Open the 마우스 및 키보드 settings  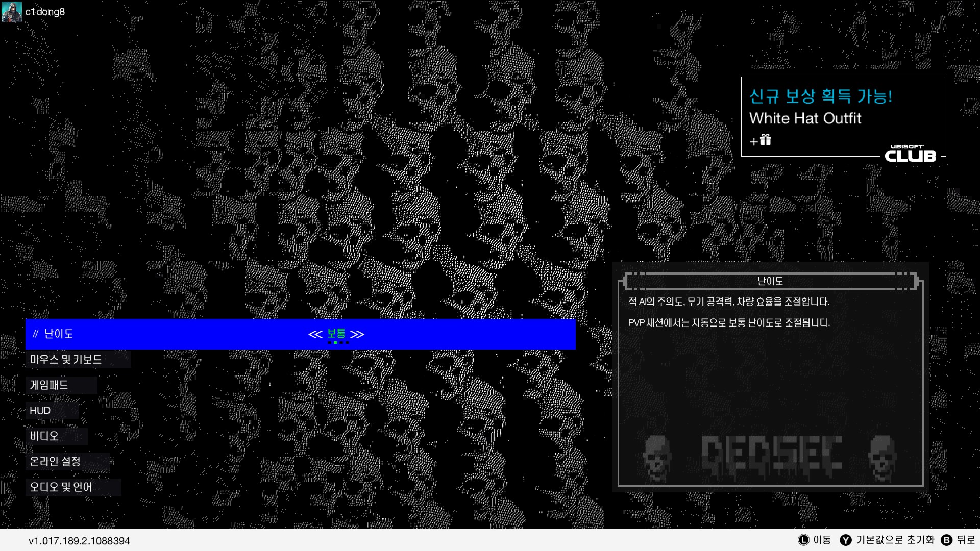click(x=66, y=359)
